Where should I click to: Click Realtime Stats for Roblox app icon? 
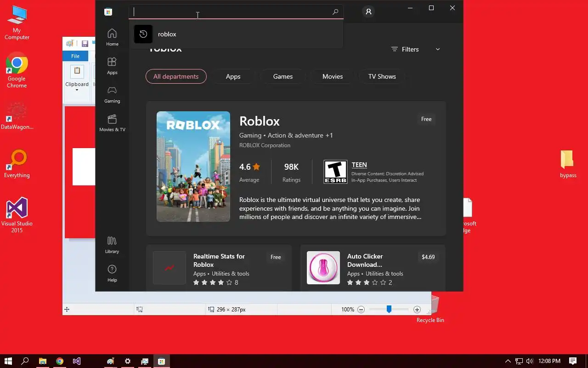coord(170,268)
